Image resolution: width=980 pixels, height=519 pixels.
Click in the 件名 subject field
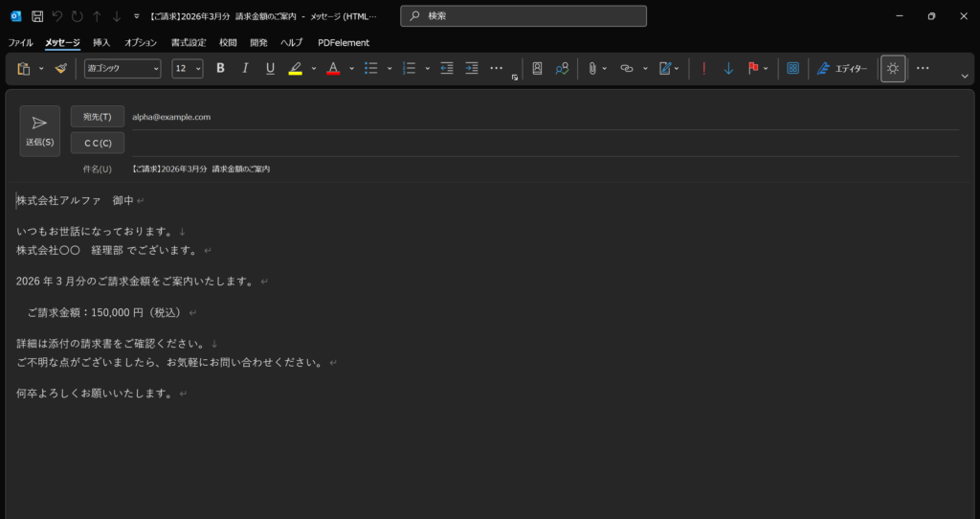tap(536, 169)
